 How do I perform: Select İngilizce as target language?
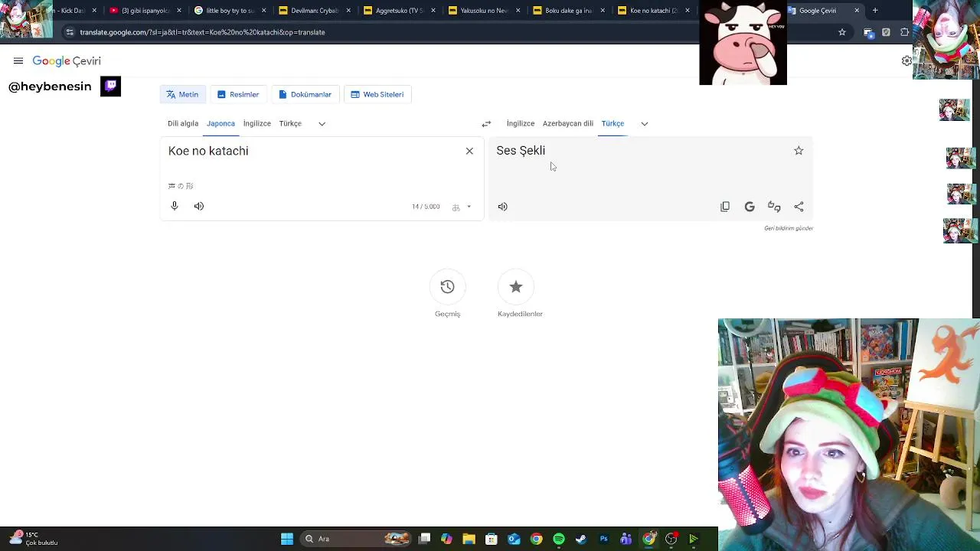521,123
